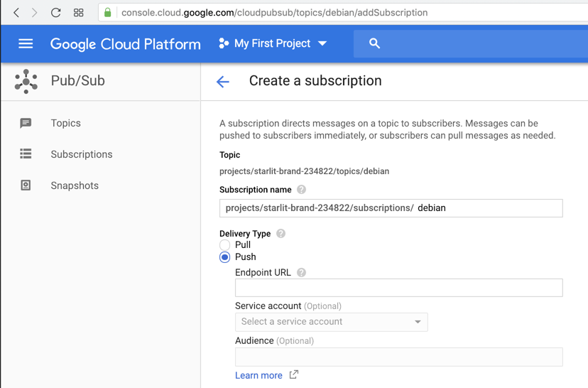Click the Google Cloud Platform title
The width and height of the screenshot is (588, 388).
pyautogui.click(x=126, y=44)
